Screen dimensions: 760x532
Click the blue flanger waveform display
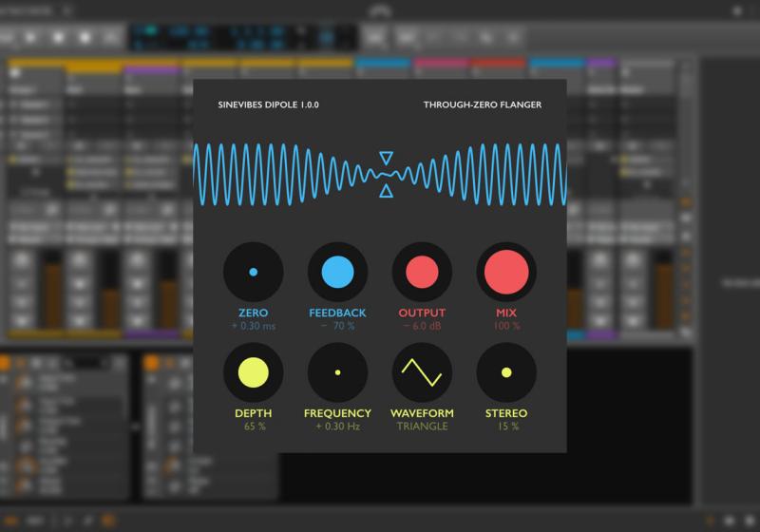tap(380, 175)
